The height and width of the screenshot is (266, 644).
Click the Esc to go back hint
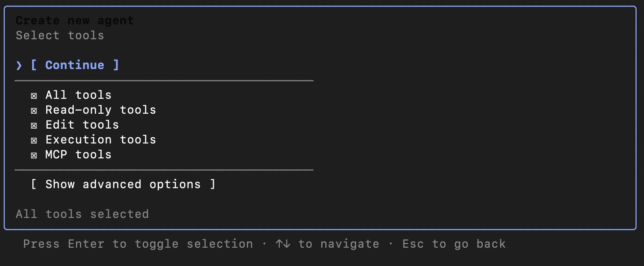454,244
